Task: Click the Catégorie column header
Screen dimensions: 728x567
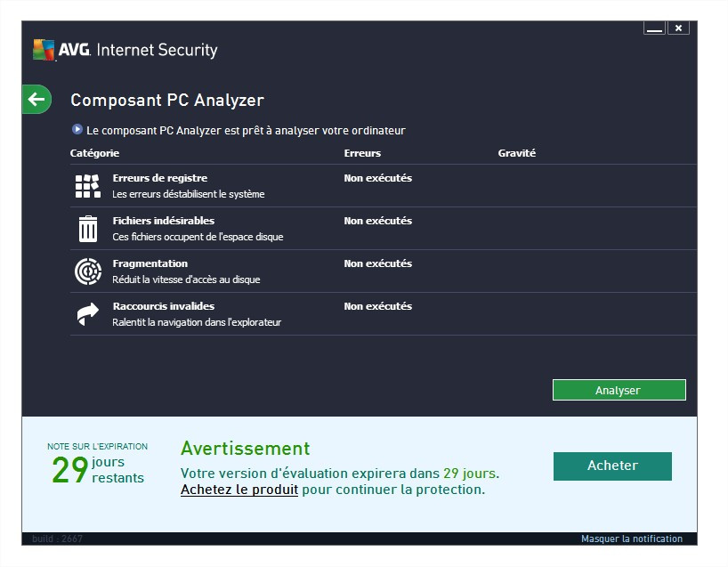Action: click(x=94, y=153)
